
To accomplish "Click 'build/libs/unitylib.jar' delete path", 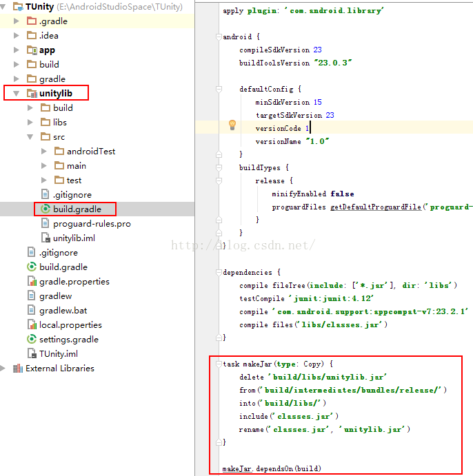I will (x=328, y=377).
